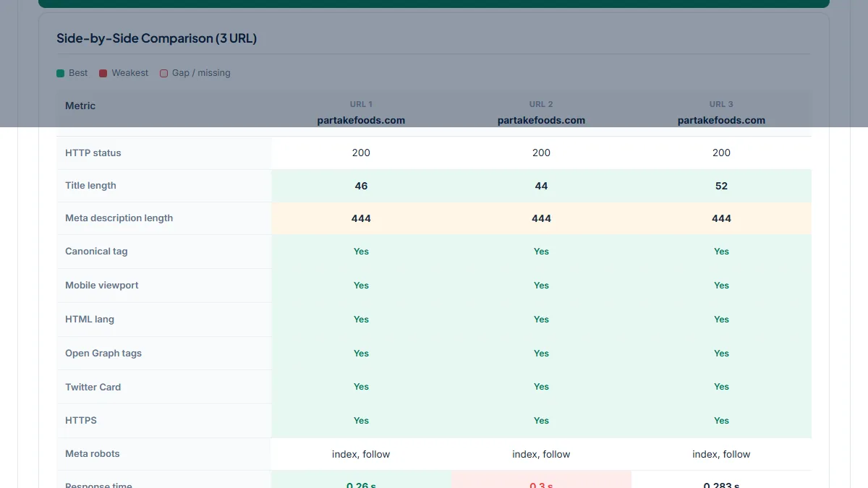The width and height of the screenshot is (868, 488).
Task: Click Twitter Card "Yes" for URL 3
Action: click(721, 387)
